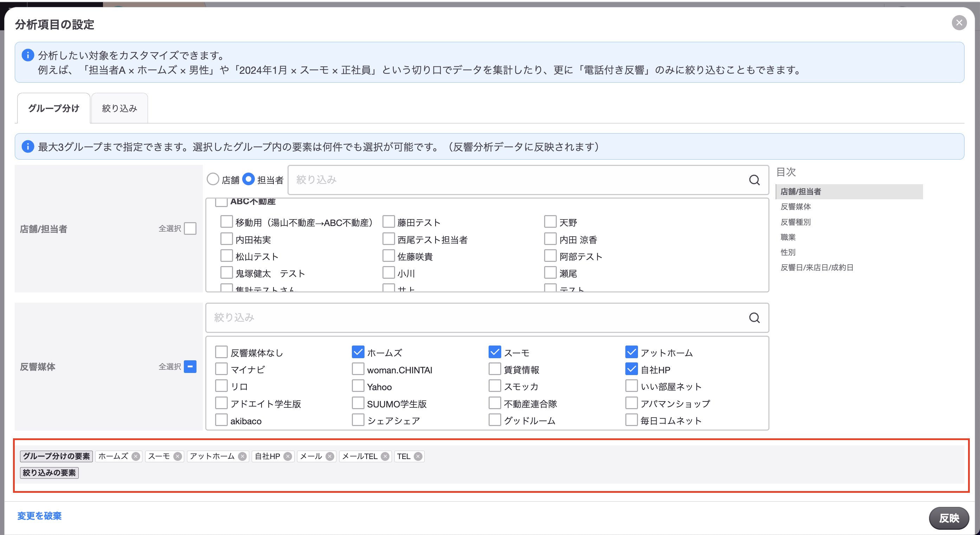Remove スーモ tag from group elements
The image size is (980, 535).
(x=177, y=456)
